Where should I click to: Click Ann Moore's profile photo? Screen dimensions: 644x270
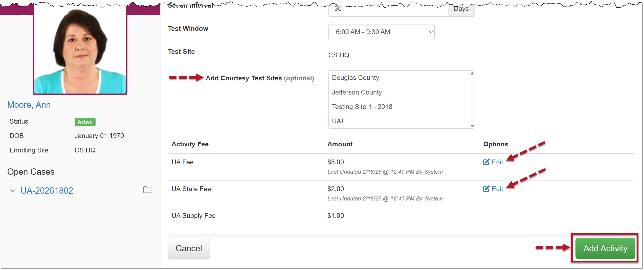point(80,51)
